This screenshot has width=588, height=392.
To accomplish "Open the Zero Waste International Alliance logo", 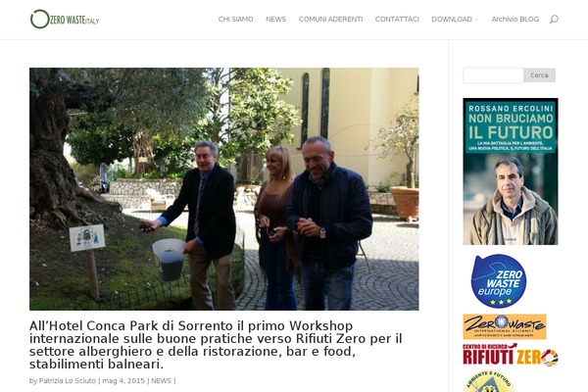I will tap(505, 326).
